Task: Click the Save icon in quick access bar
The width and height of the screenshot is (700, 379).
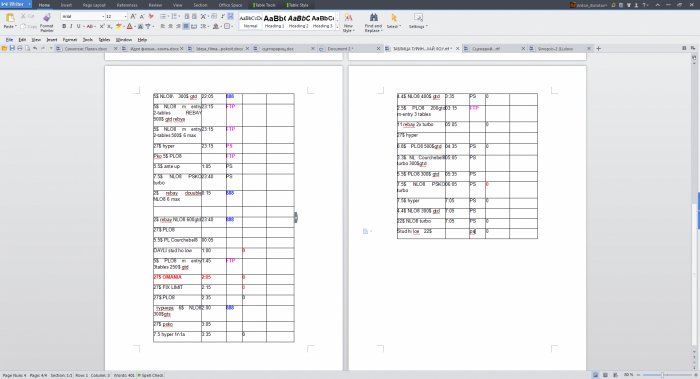Action: click(x=12, y=48)
